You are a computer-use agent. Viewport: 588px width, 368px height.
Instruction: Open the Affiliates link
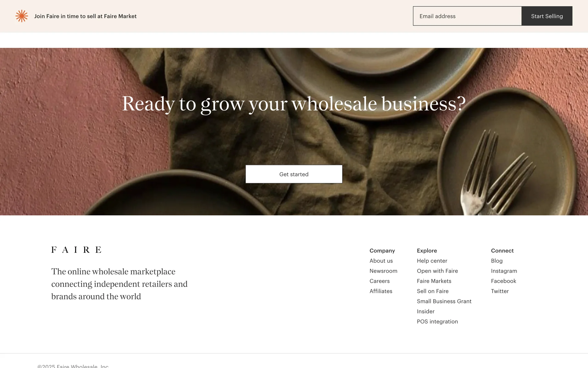[381, 291]
